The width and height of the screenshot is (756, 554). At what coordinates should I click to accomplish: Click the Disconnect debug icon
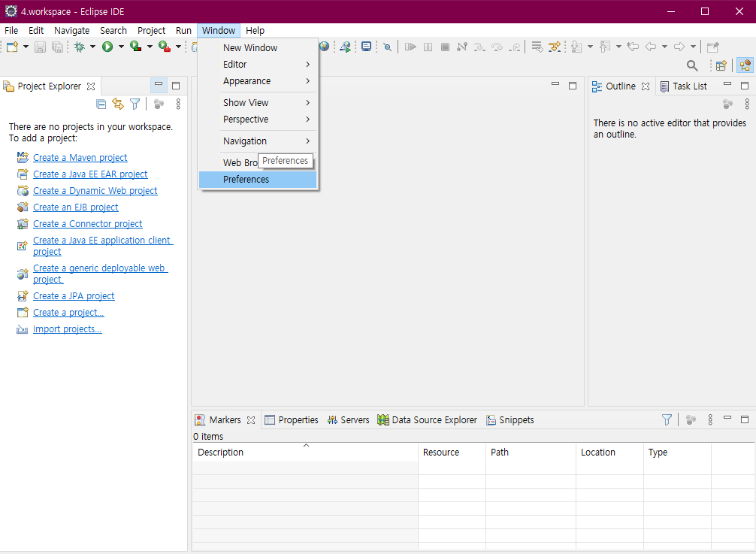click(462, 47)
